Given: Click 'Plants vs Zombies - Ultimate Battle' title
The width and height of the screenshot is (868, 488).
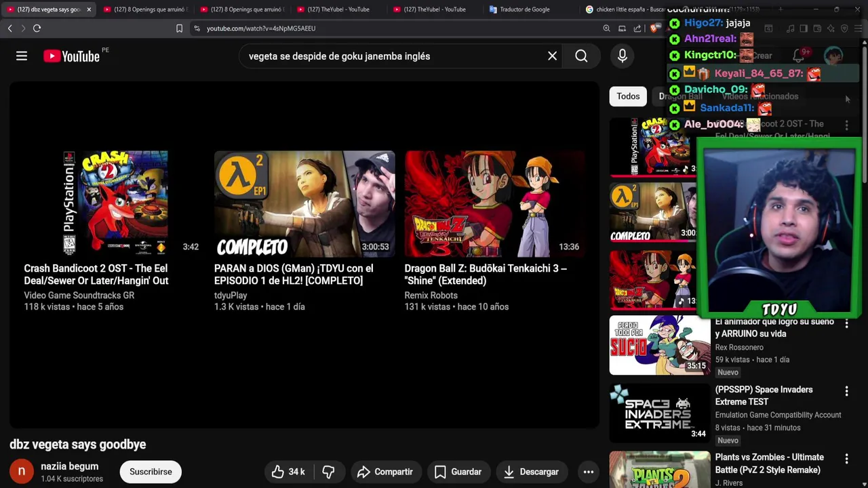Looking at the screenshot, I should (x=769, y=464).
